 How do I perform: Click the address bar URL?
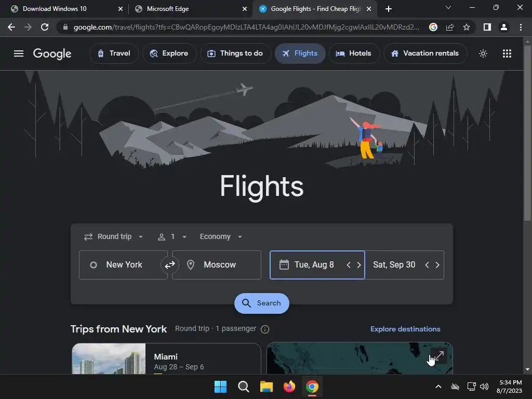[246, 27]
